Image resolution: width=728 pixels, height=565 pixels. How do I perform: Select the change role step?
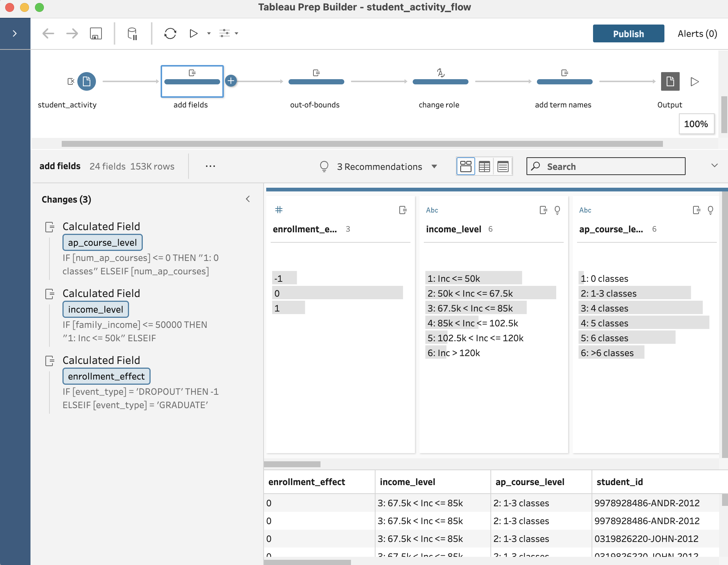441,81
